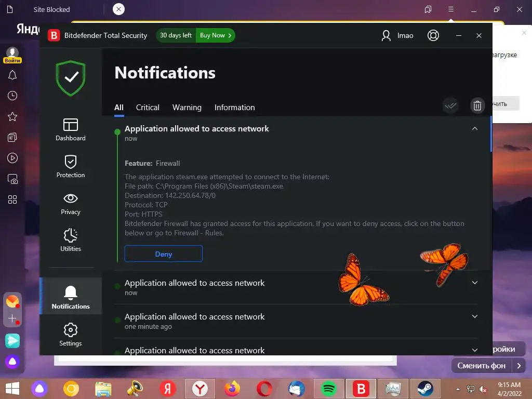532x399 pixels.
Task: Click the notifications list scrollbar
Action: 491,134
